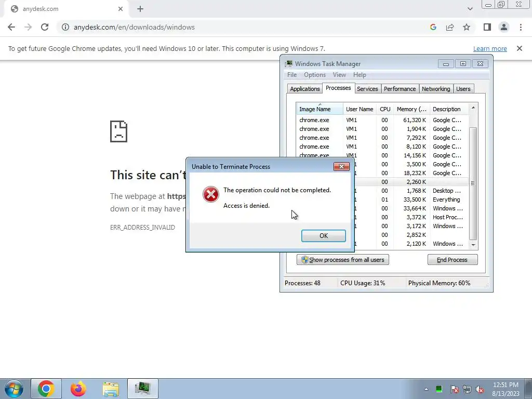Open Firefox from the taskbar
Viewport: 532px width, 399px height.
(78, 389)
